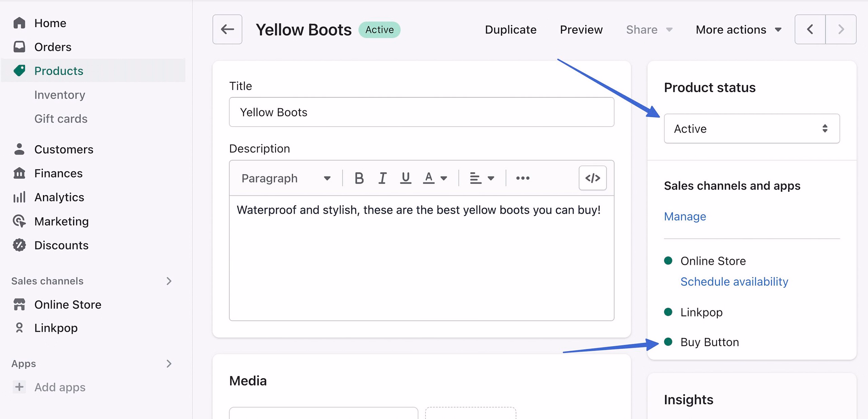Toggle bold formatting in the description editor
868x419 pixels.
359,178
